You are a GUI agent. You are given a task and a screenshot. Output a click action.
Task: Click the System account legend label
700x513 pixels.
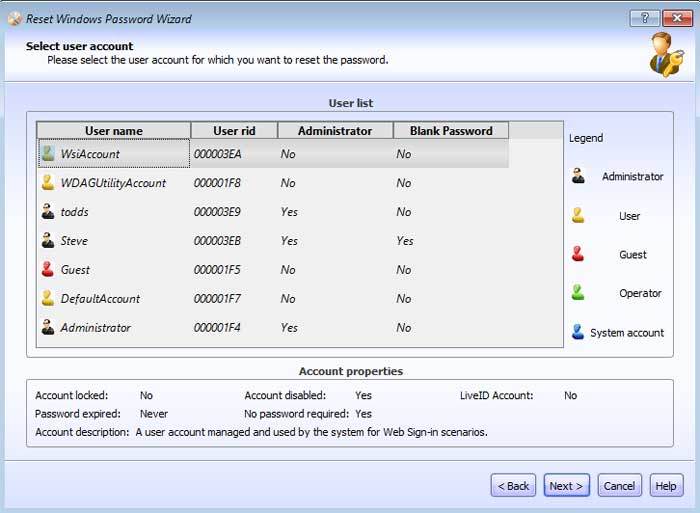(x=627, y=333)
